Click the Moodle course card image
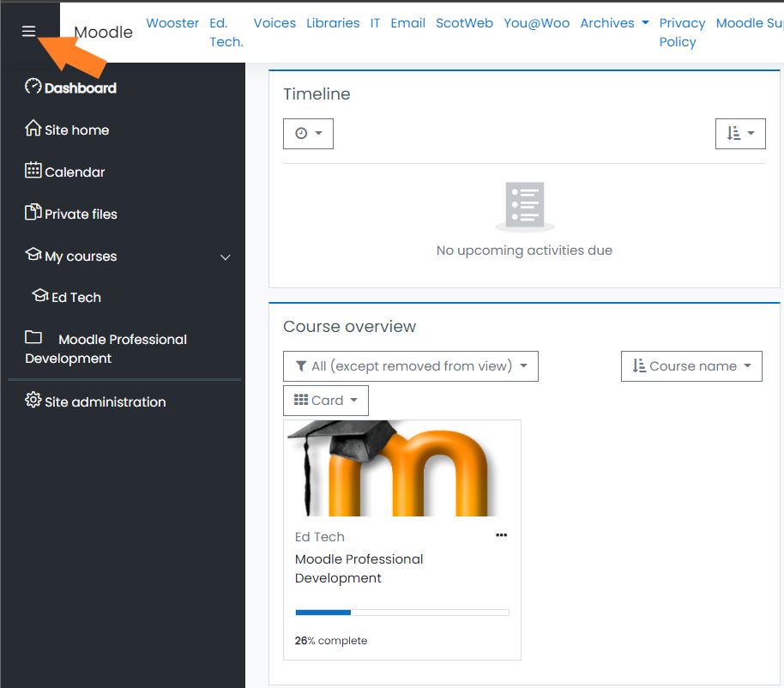The width and height of the screenshot is (784, 688). pyautogui.click(x=402, y=468)
